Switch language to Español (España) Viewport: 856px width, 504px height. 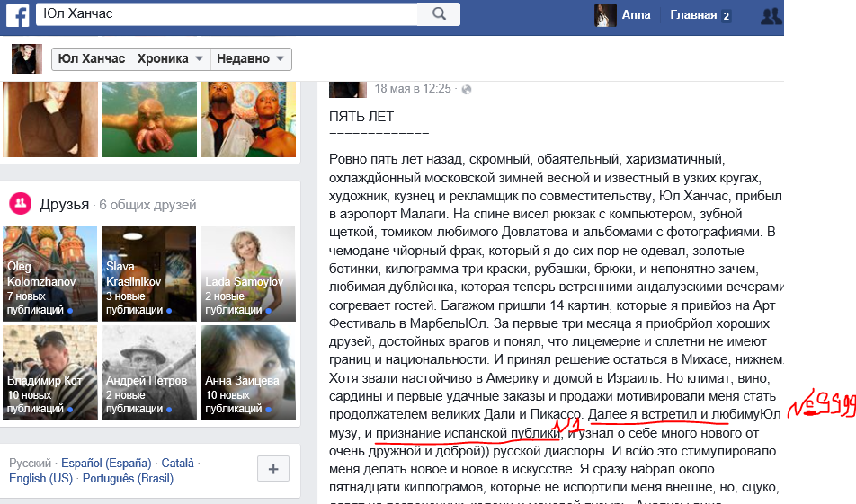pos(106,463)
